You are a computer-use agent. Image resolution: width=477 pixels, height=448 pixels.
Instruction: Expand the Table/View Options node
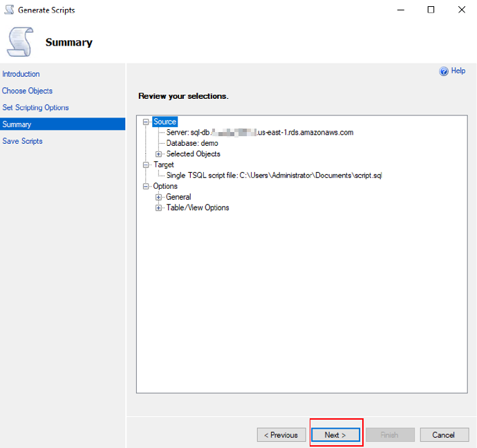pos(158,208)
